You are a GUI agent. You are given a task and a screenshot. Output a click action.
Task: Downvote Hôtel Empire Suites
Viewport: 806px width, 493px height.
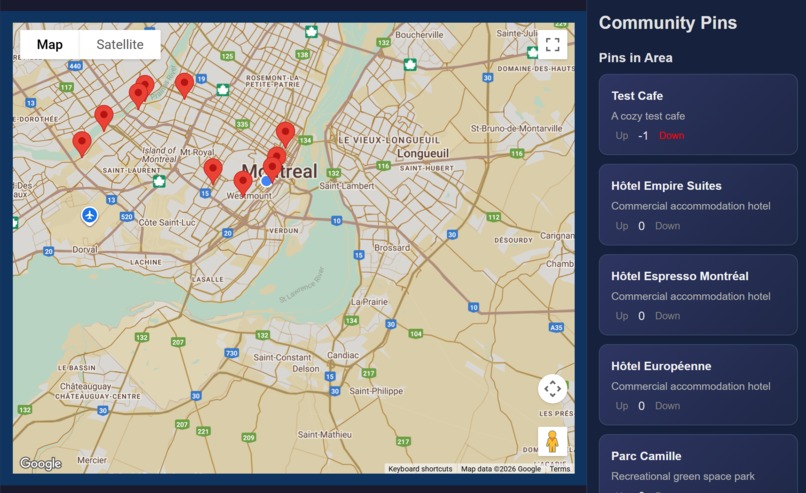(x=667, y=226)
